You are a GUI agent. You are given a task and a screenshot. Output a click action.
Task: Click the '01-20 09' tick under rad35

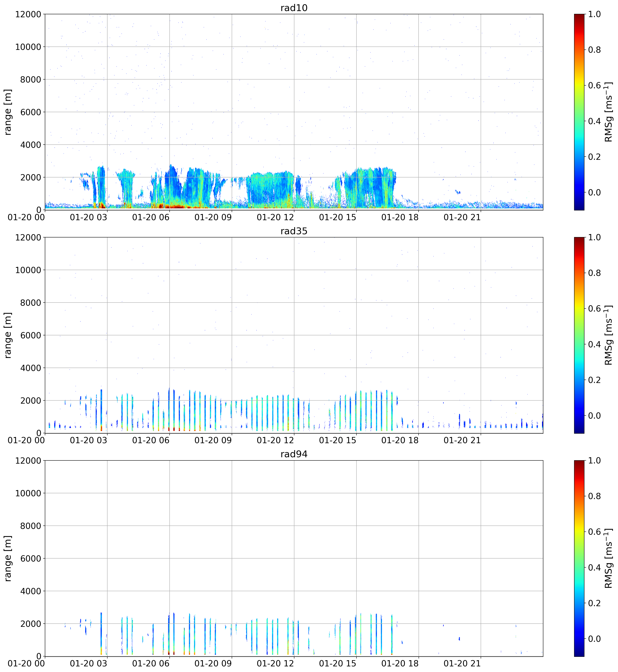click(x=213, y=440)
